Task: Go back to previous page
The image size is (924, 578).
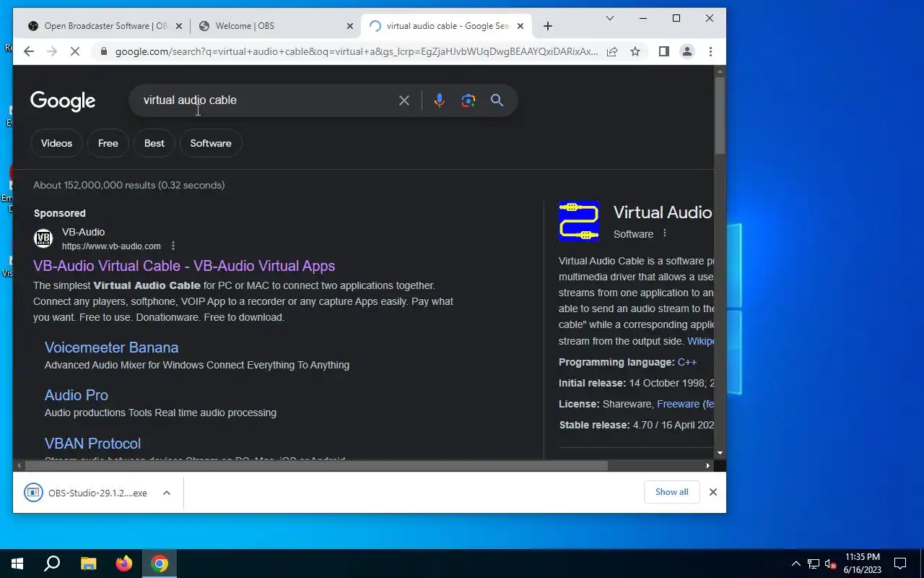Action: (29, 51)
